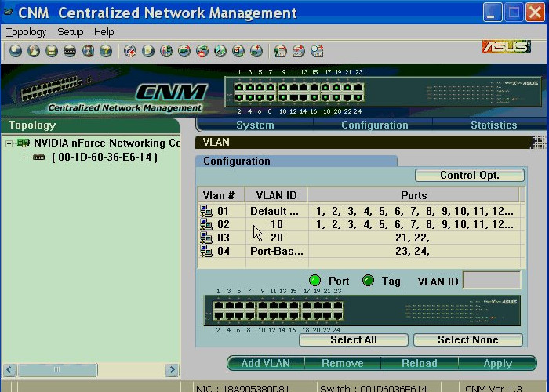The height and width of the screenshot is (392, 549).
Task: Open the Topology menu
Action: click(x=26, y=32)
